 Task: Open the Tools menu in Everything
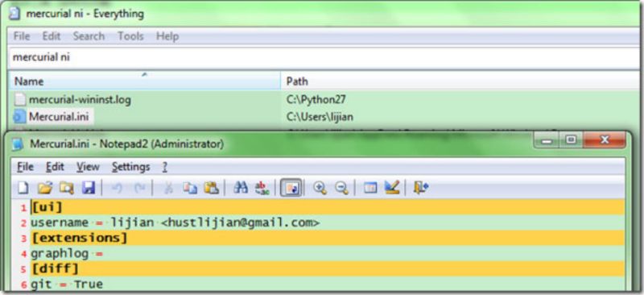click(x=130, y=36)
